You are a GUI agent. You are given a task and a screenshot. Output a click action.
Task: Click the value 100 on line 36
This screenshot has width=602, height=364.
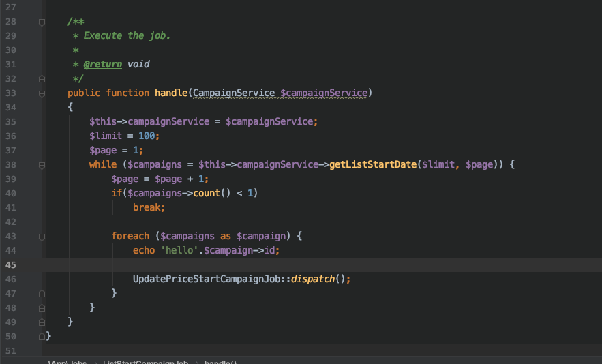coord(147,136)
